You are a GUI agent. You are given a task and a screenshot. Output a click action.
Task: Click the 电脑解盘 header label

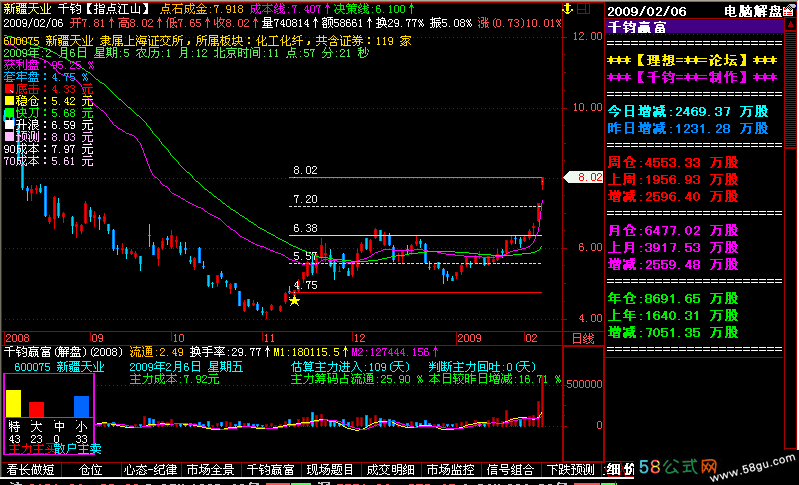(753, 11)
